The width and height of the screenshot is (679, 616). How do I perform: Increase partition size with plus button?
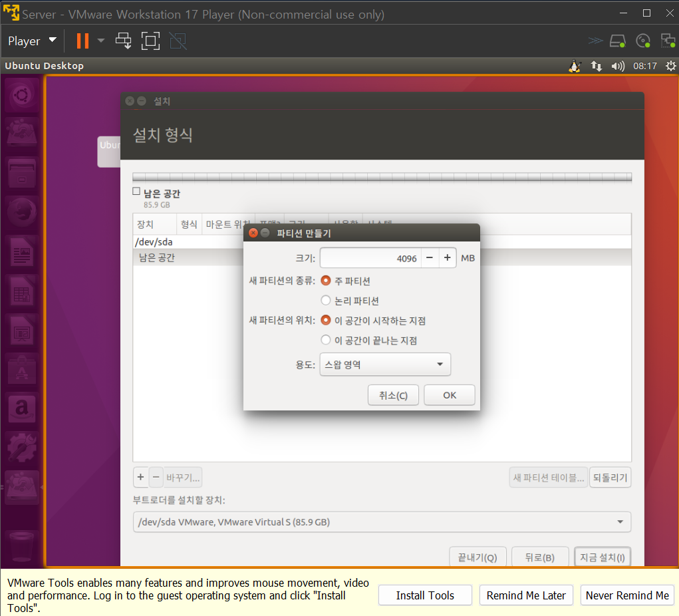point(448,258)
